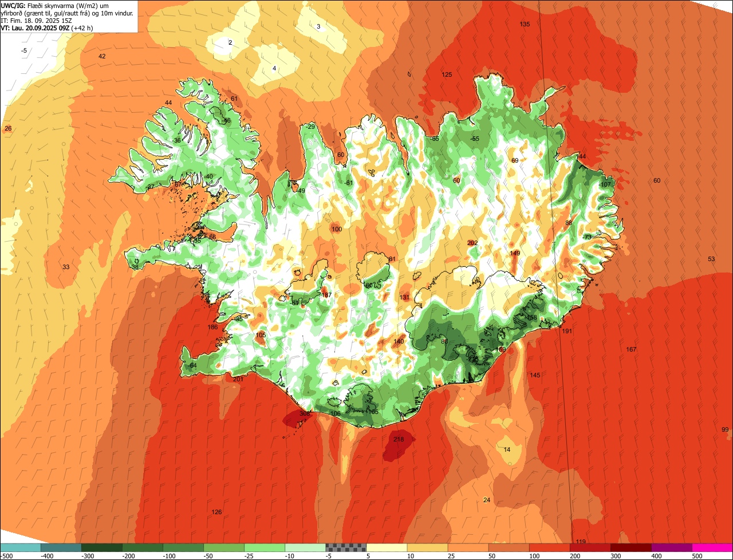Click the map value '149' in eastern Iceland
The image size is (733, 560).
[515, 253]
